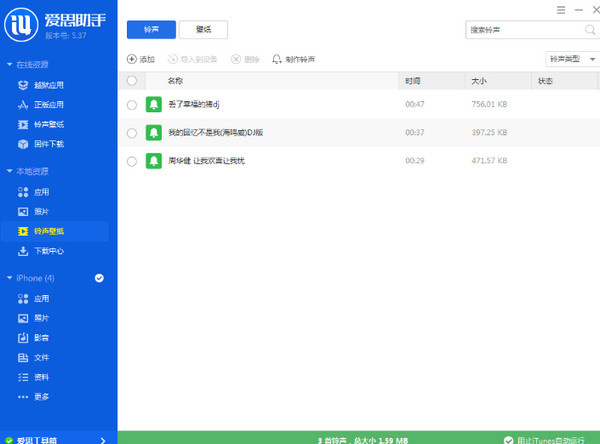Select the ringtone 丢了幸福的猪dj
Image resolution: width=600 pixels, height=444 pixels.
[x=132, y=104]
